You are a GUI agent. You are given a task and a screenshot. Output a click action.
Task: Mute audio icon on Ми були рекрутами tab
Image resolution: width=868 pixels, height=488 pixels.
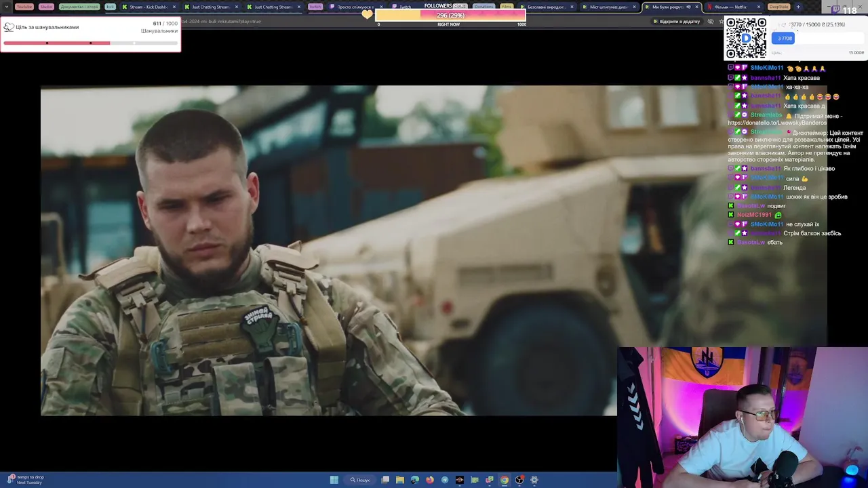pos(688,7)
